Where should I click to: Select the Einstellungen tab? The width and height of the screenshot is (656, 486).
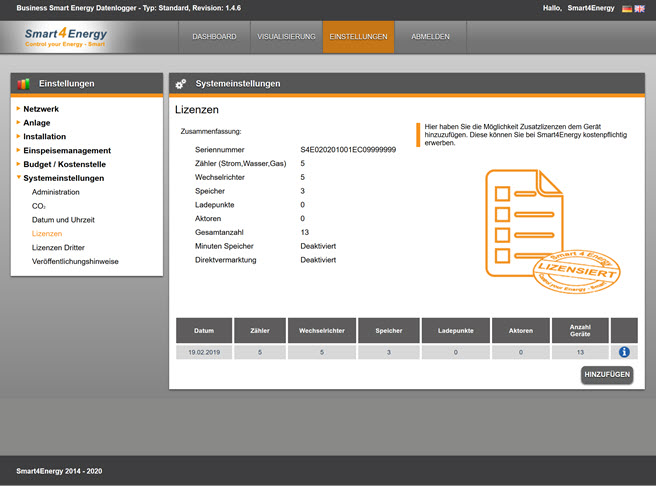[x=359, y=37]
